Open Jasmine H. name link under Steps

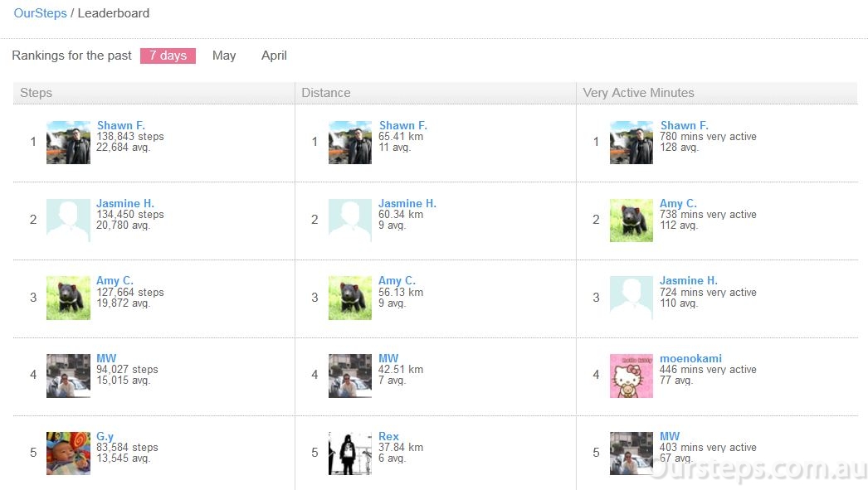point(125,203)
